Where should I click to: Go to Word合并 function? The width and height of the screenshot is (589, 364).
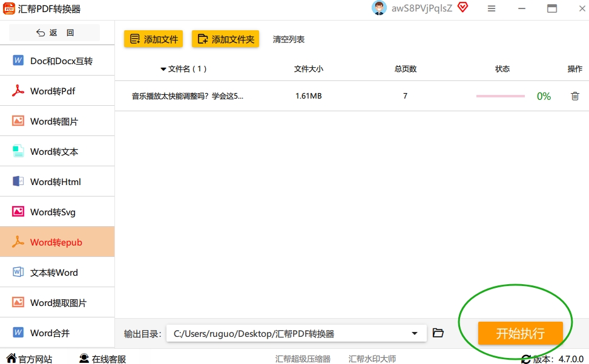(57, 333)
